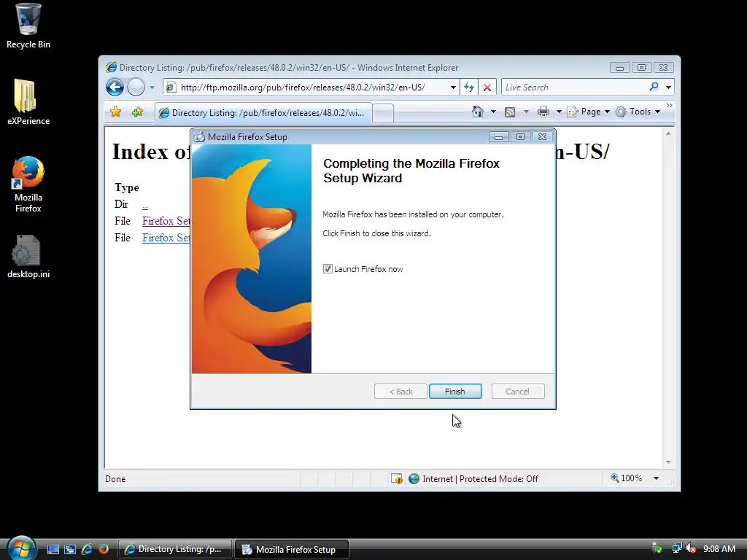This screenshot has height=560, width=747.
Task: Click the red Stop loading icon
Action: (x=487, y=87)
